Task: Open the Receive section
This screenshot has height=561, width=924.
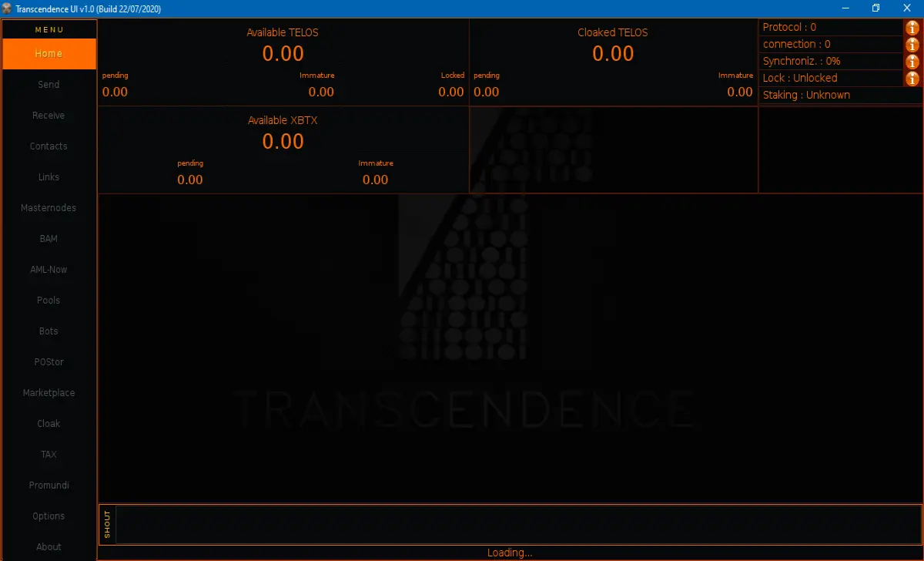Action: 49,116
